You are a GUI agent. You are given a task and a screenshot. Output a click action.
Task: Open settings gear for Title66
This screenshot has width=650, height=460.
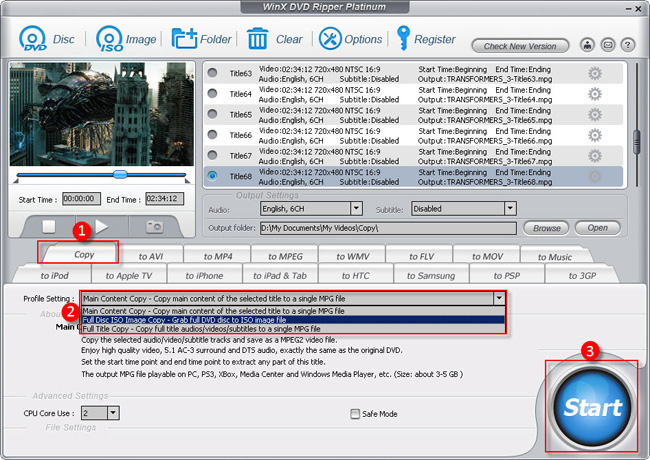click(595, 136)
